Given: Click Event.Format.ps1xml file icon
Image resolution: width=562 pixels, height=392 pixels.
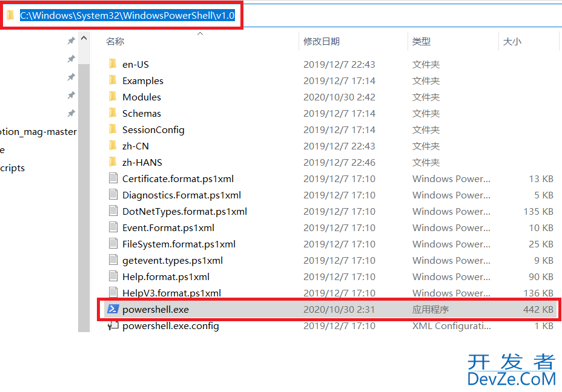Looking at the screenshot, I should click(113, 227).
